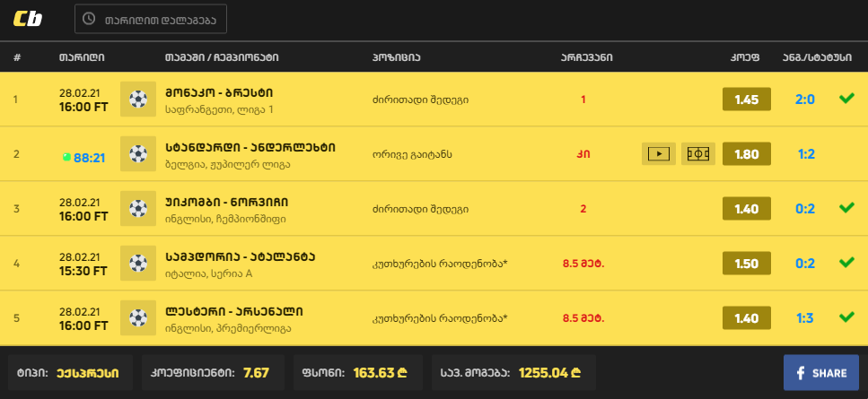The image size is (868, 399).
Task: Click the თარიღი column header
Action: (82, 57)
